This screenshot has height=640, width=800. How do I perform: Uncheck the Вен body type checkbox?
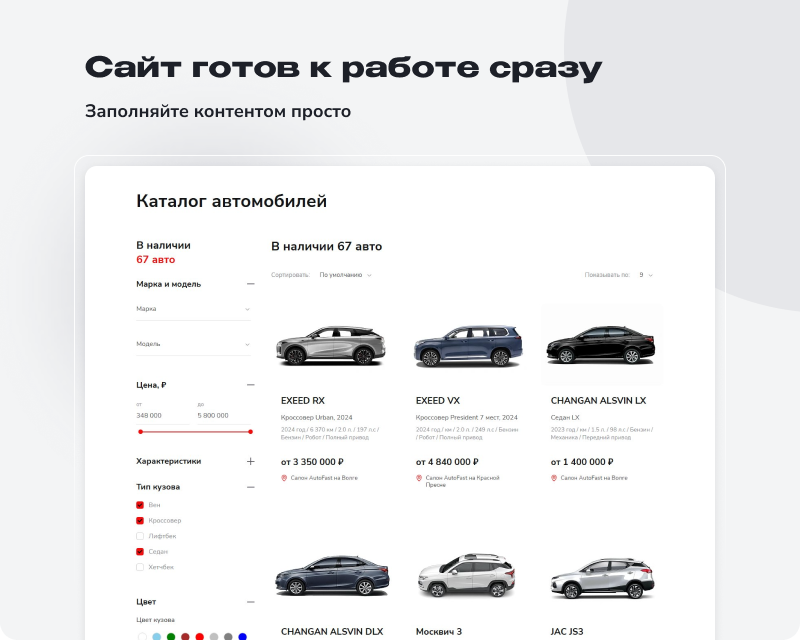[140, 505]
